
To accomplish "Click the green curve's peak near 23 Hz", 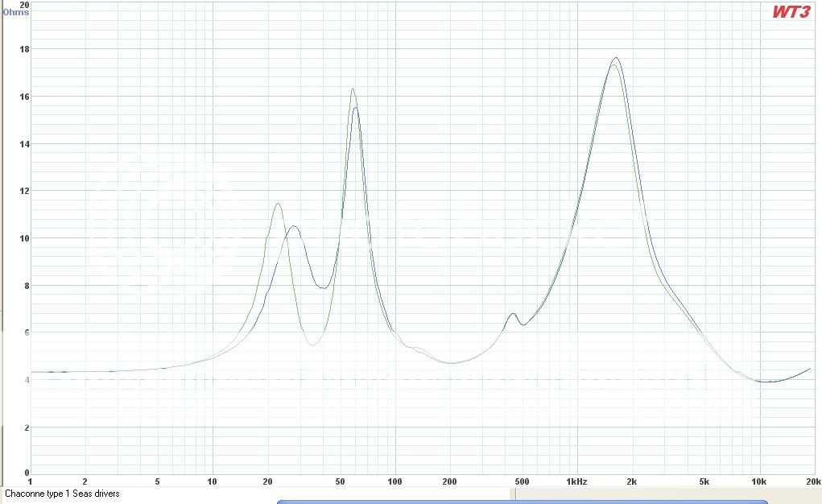I will 278,204.
